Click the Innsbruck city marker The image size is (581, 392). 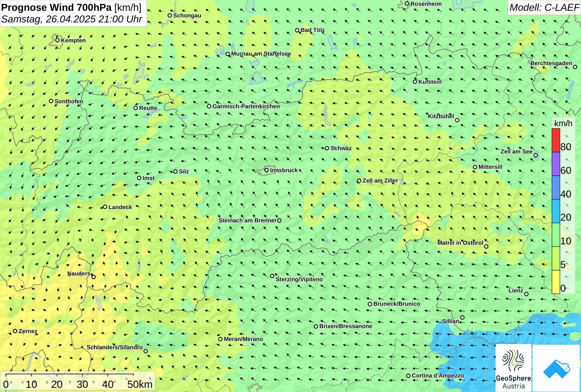266,170
